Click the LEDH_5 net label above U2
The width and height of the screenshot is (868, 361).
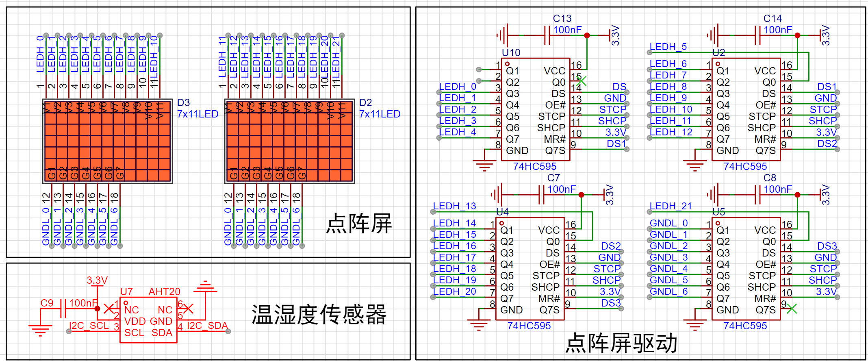pos(668,47)
